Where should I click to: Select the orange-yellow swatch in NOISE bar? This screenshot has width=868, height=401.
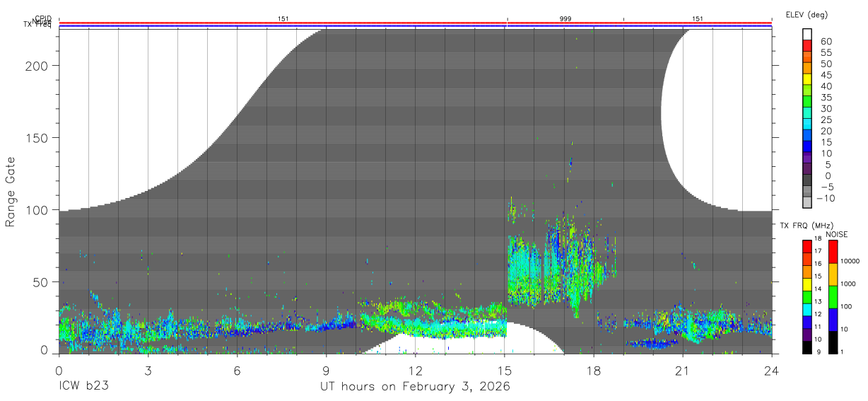tap(833, 274)
